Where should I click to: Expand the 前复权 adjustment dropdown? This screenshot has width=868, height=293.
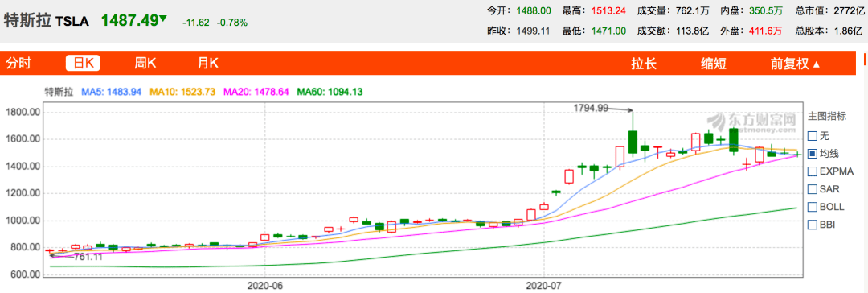click(x=796, y=64)
